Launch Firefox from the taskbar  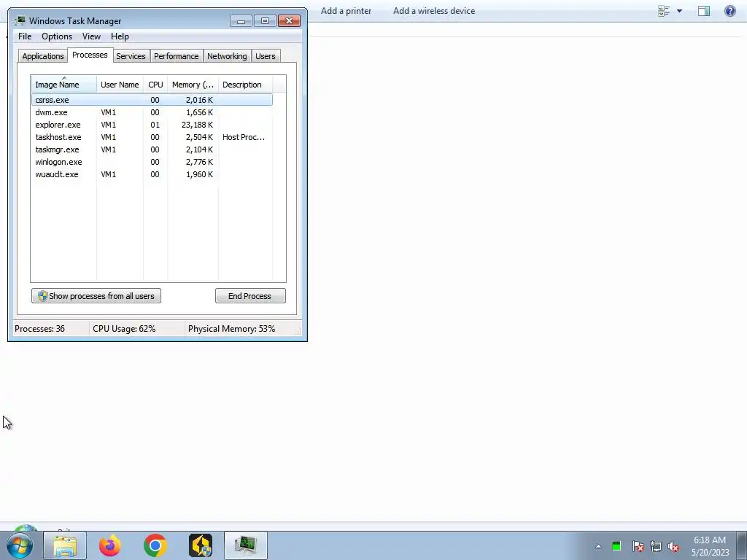[110, 545]
